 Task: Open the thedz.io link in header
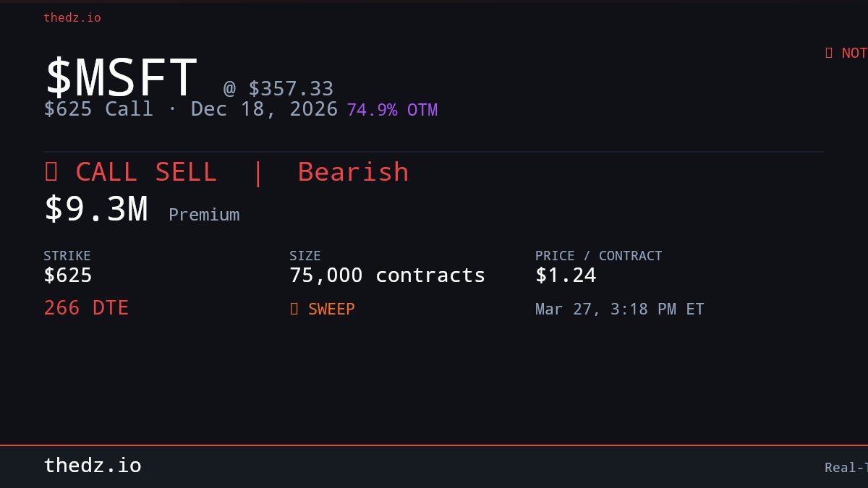pos(72,17)
